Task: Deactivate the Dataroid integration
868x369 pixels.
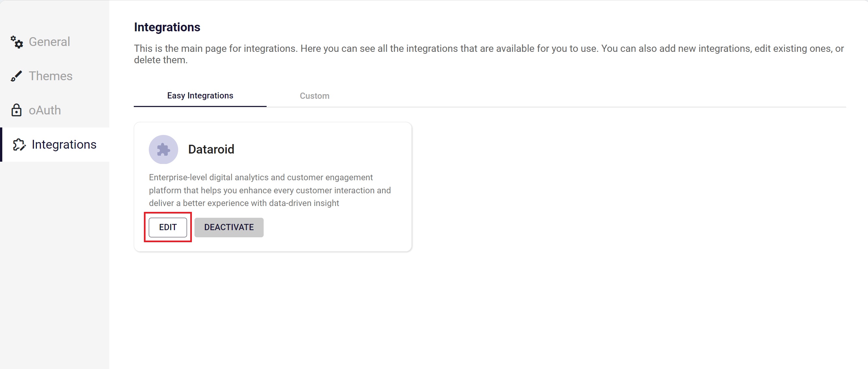Action: click(x=229, y=228)
